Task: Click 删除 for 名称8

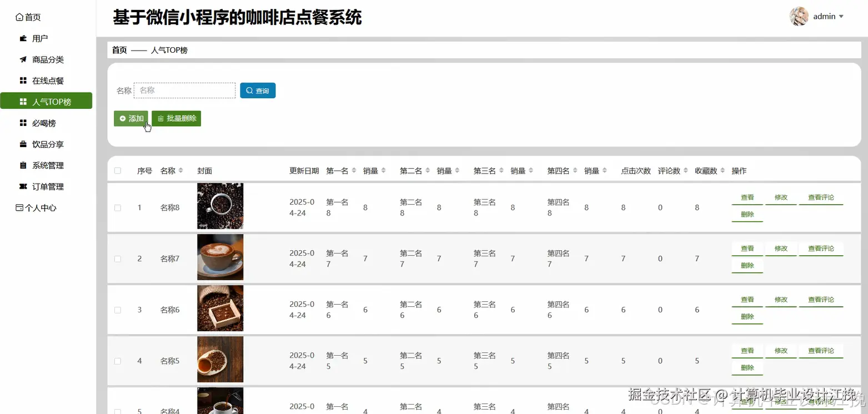Action: point(747,214)
